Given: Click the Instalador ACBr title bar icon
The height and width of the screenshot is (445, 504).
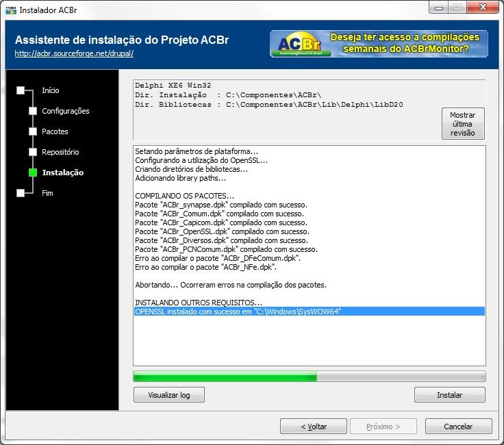Looking at the screenshot, I should coord(10,10).
